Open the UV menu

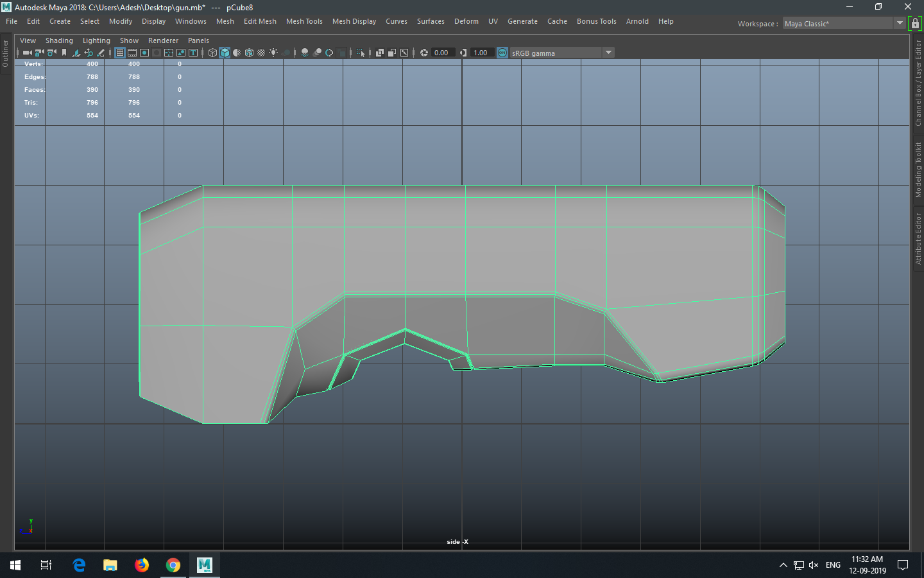(x=493, y=21)
